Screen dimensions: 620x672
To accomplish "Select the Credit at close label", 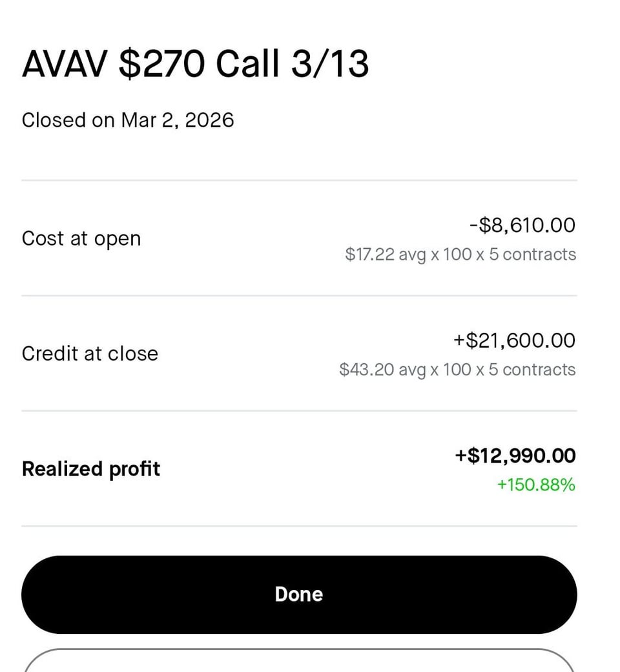I will pyautogui.click(x=90, y=353).
